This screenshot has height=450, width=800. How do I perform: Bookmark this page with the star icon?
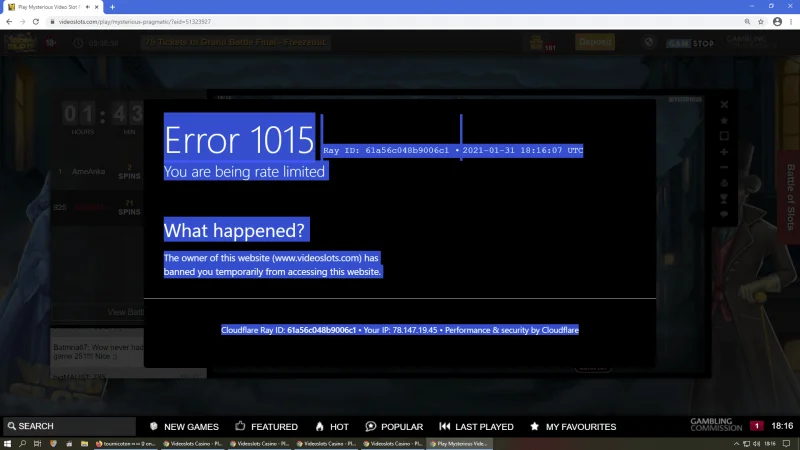click(761, 22)
